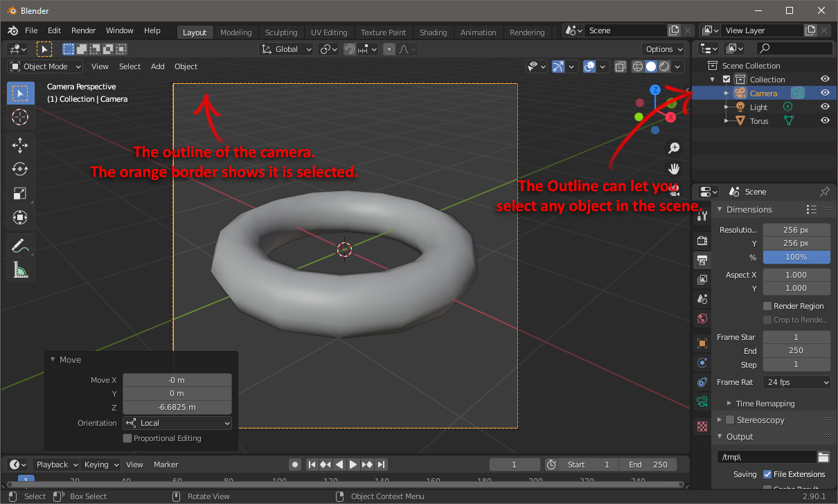Screen dimensions: 838x504
Task: Select the Light object in outliner
Action: coord(758,107)
